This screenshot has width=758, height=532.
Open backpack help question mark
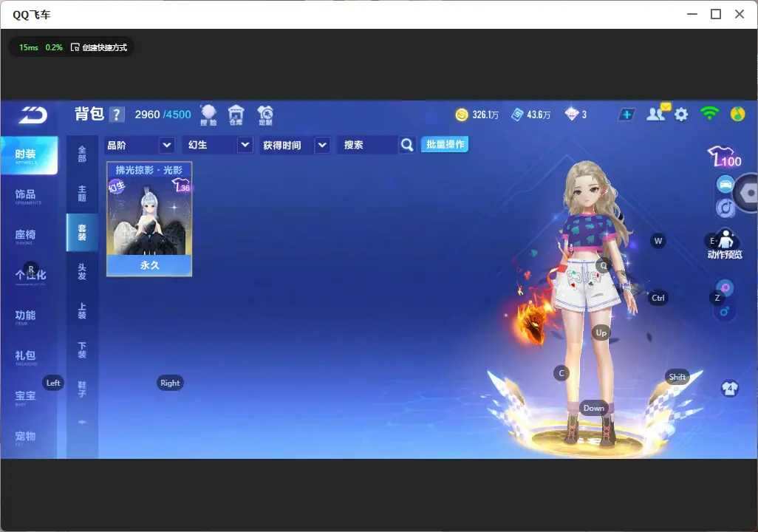point(117,115)
